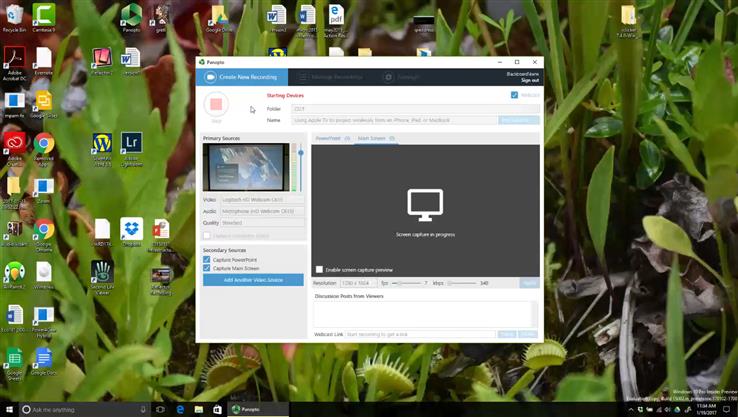
Task: Open the Settings tab with the gear icon
Action: [x=401, y=77]
